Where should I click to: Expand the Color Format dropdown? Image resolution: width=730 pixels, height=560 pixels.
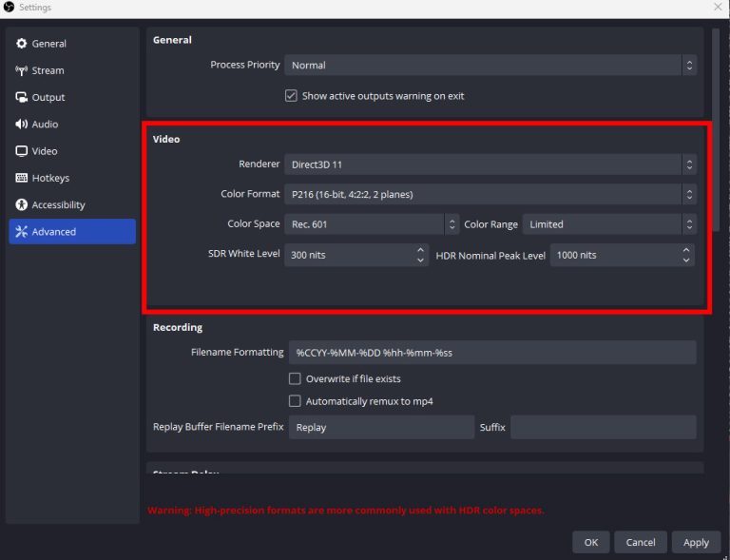pos(490,195)
